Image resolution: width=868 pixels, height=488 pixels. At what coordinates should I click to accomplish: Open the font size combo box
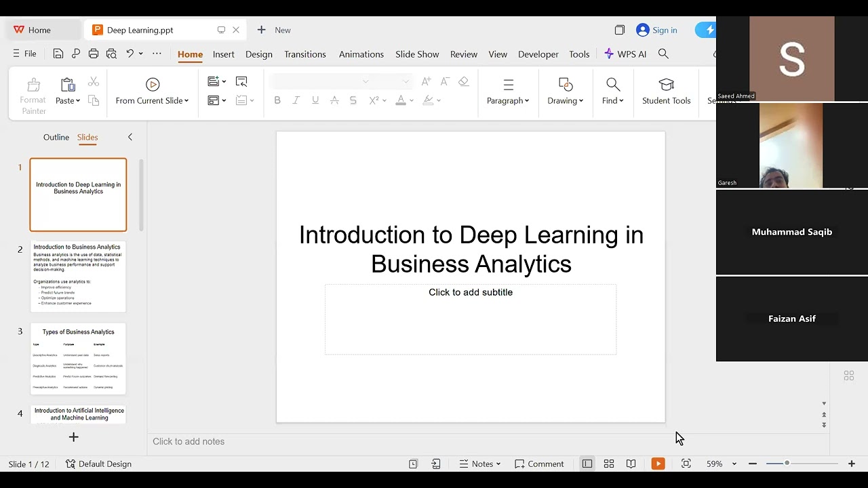[x=393, y=81]
